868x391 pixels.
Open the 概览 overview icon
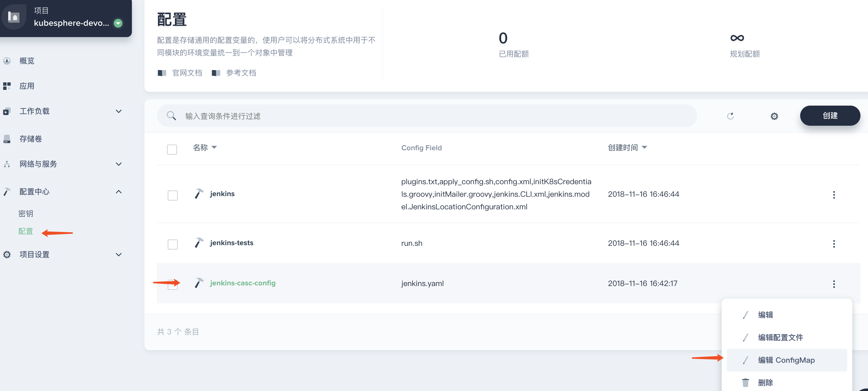click(x=7, y=61)
